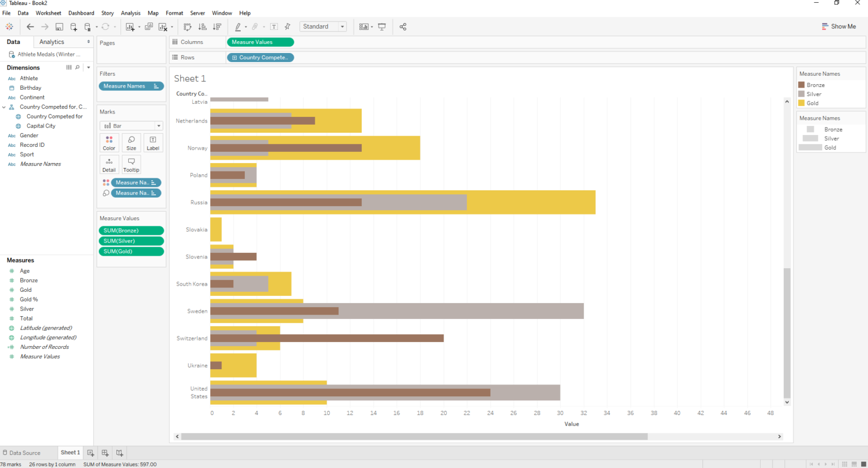Switch to the sheet sorter view

point(854,464)
